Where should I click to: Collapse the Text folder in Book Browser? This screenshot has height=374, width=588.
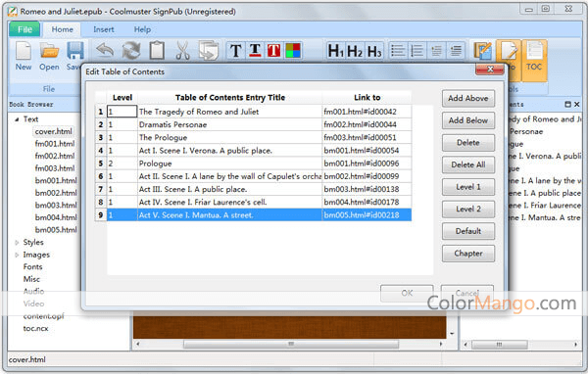(17, 119)
